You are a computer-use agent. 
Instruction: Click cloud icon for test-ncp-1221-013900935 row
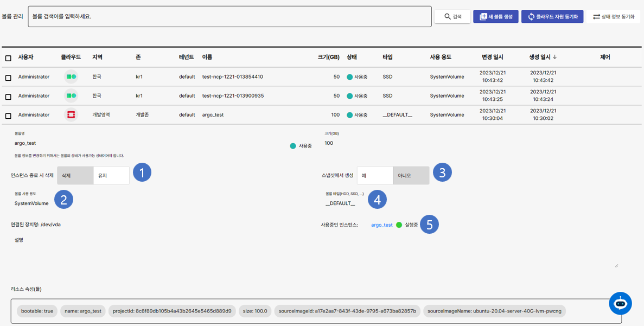coord(71,96)
